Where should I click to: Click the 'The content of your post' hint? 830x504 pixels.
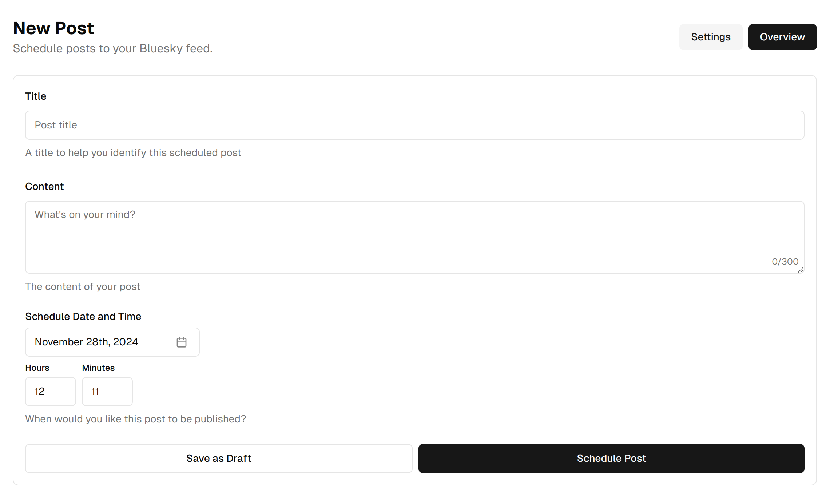click(x=83, y=287)
